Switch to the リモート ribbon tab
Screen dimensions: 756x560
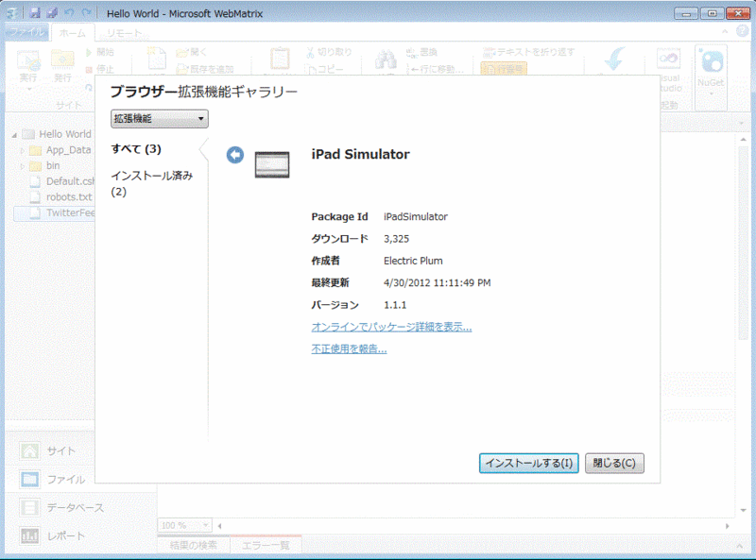click(x=124, y=31)
